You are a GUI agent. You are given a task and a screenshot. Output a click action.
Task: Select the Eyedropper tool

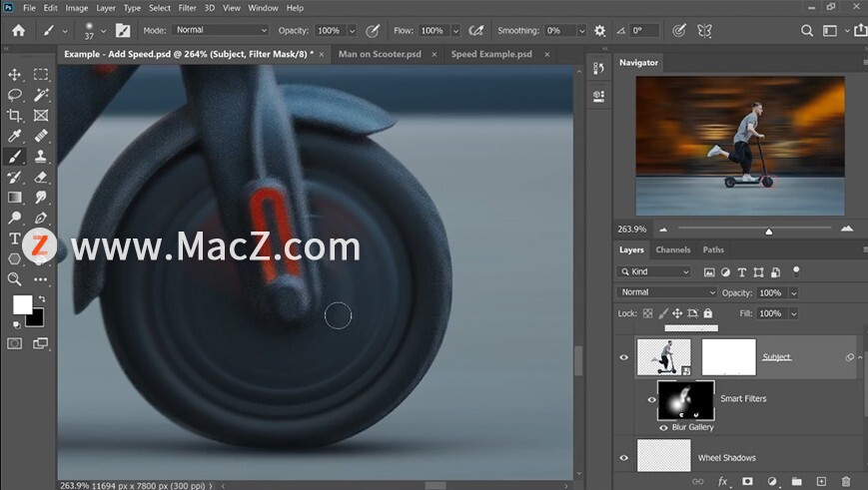[x=15, y=136]
